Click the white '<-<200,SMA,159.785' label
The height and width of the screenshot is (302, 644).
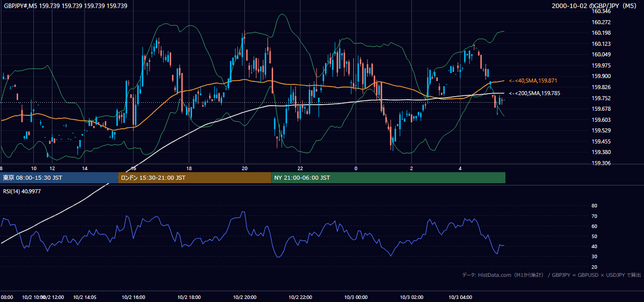[x=535, y=93]
